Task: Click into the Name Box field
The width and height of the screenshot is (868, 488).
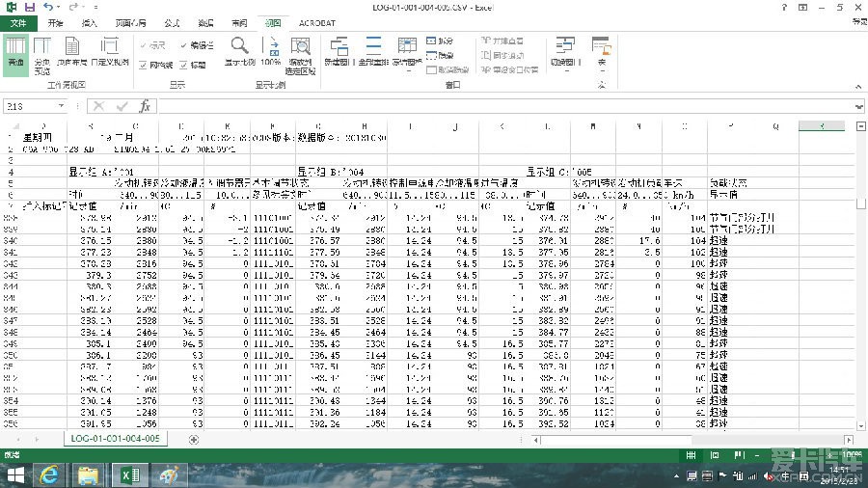Action: (x=31, y=106)
